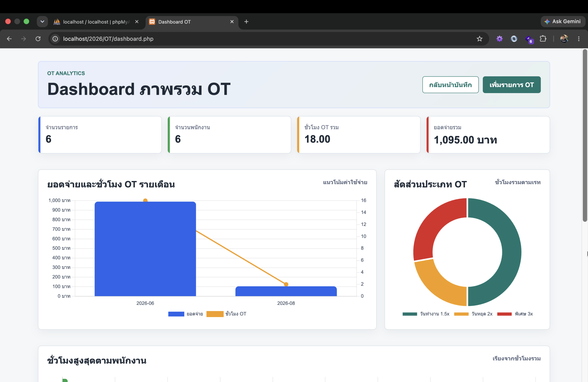Toggle the ชั่วโมง OT legend item
This screenshot has width=588, height=382.
click(226, 314)
